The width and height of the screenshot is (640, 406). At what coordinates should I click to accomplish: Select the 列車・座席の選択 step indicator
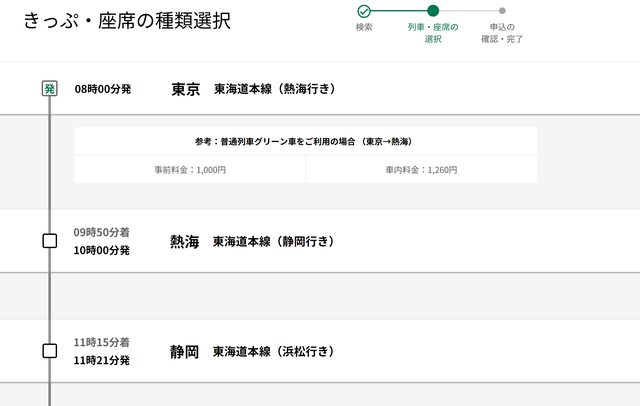(x=433, y=11)
